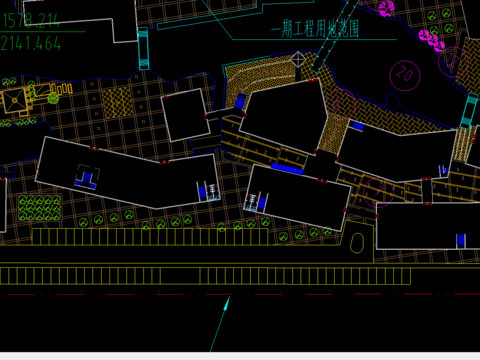
Task: Click the cyan arrowhead above the bottom edge
Action: point(227,304)
